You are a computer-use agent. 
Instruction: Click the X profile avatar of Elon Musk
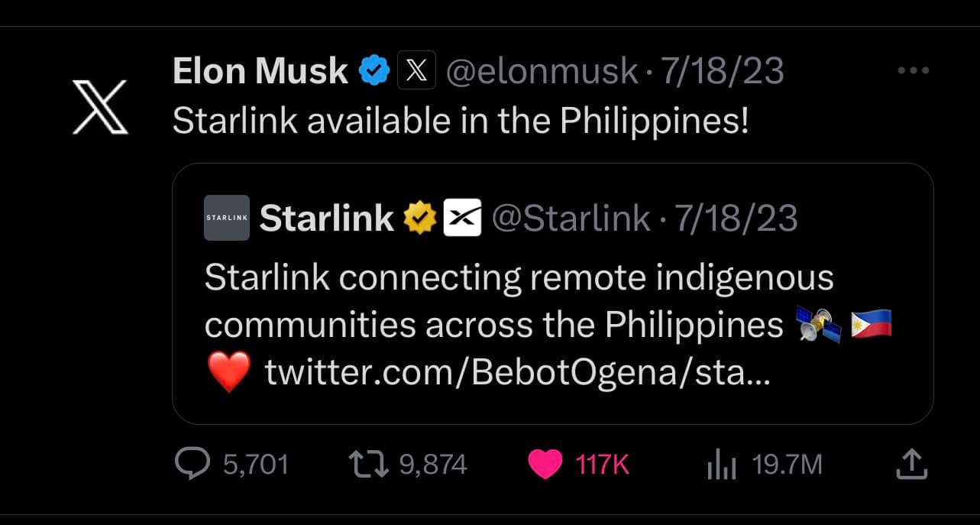pos(100,106)
